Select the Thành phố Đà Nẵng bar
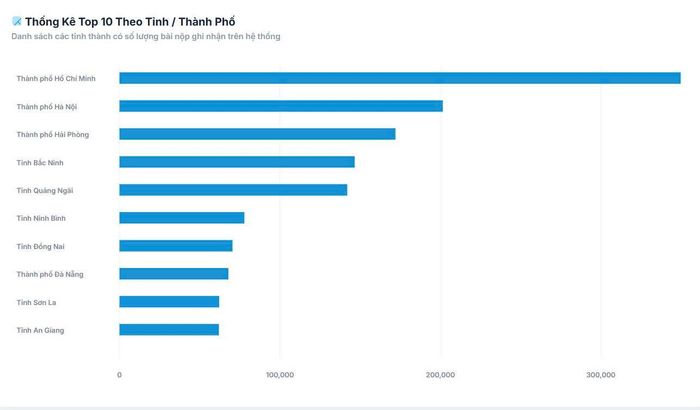This screenshot has height=410, width=700. [174, 274]
